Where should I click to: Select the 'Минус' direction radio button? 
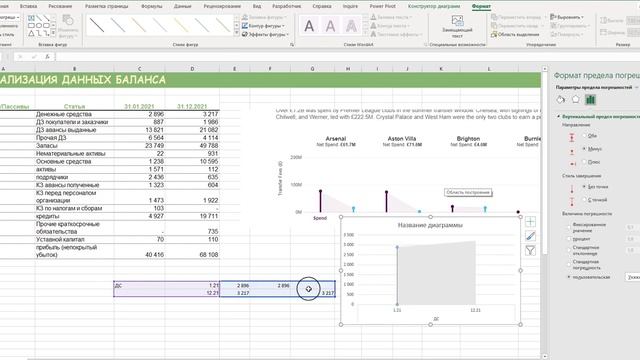click(x=584, y=149)
